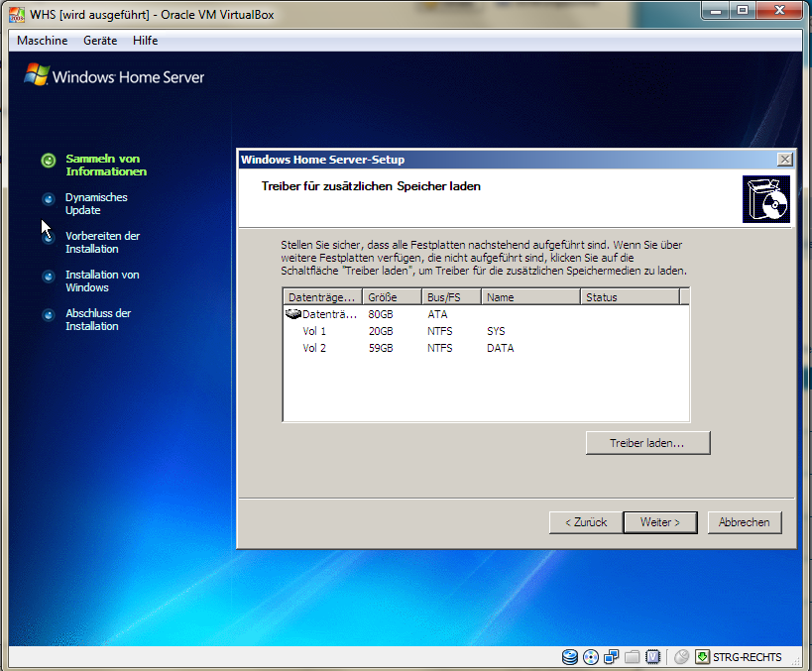Viewport: 812px width, 671px height.
Task: Click the Status column header
Action: 630,297
